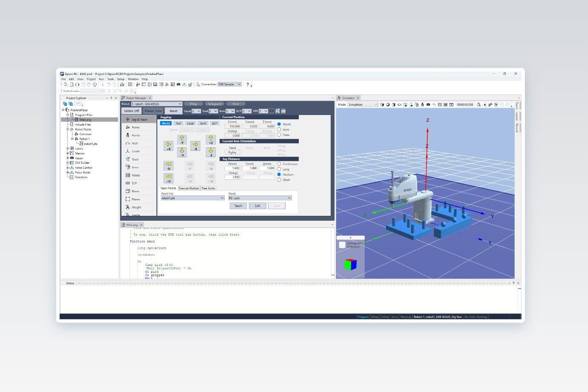Switch to the Execute Motion tab

point(188,188)
